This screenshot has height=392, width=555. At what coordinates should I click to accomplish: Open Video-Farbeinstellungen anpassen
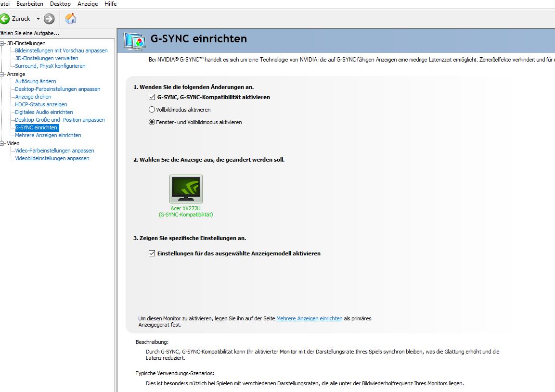pyautogui.click(x=54, y=151)
